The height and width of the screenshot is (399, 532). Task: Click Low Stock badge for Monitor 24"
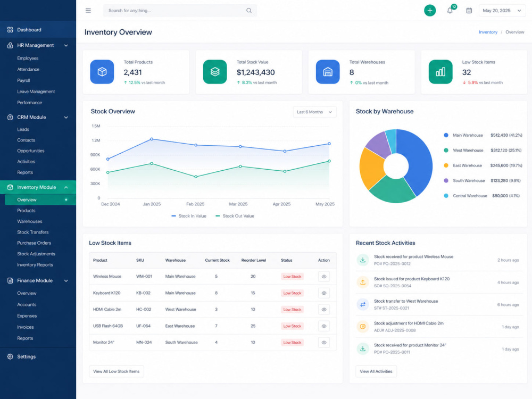pyautogui.click(x=292, y=343)
